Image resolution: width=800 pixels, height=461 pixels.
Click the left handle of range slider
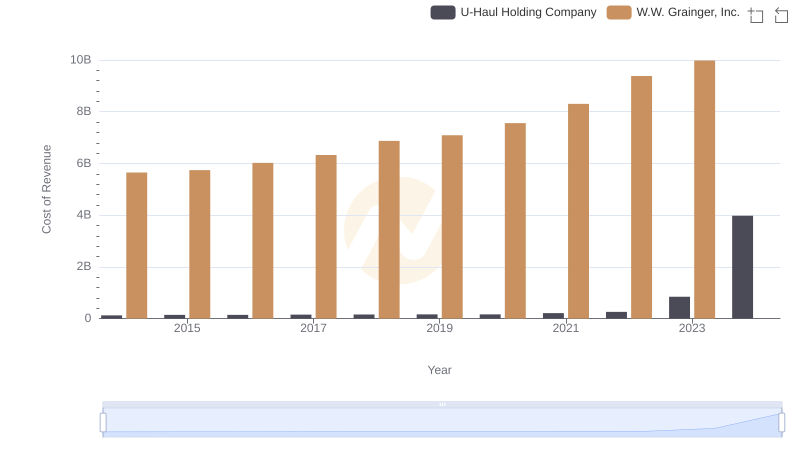[103, 423]
